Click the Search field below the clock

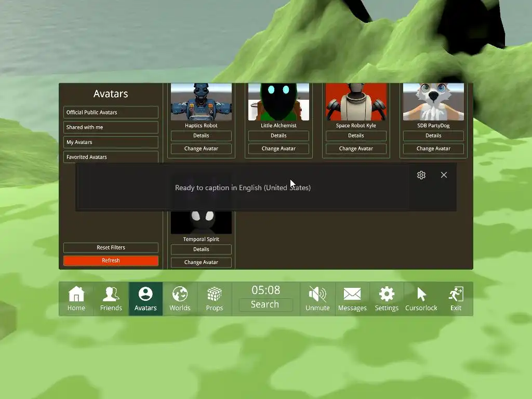[x=265, y=304]
